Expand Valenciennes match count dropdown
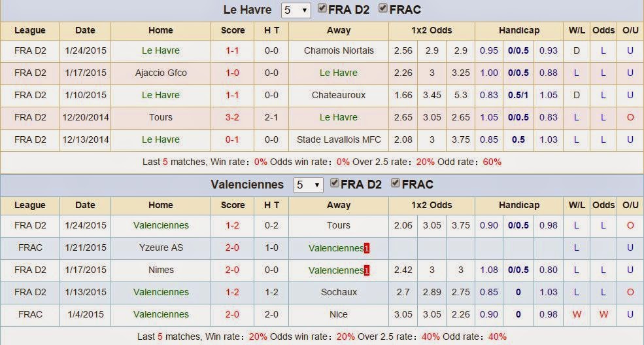The image size is (644, 345). tap(308, 185)
